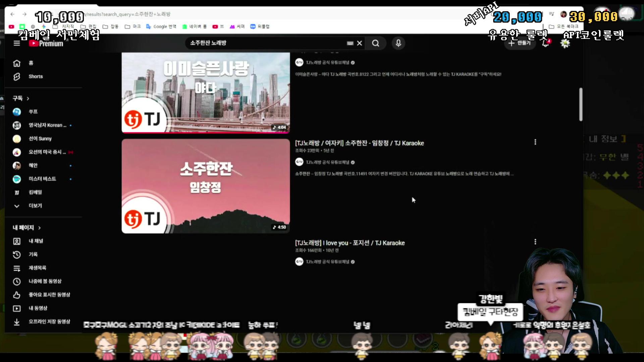The width and height of the screenshot is (644, 362).
Task: Open the 잡동 bookmark folder
Action: tap(110, 26)
